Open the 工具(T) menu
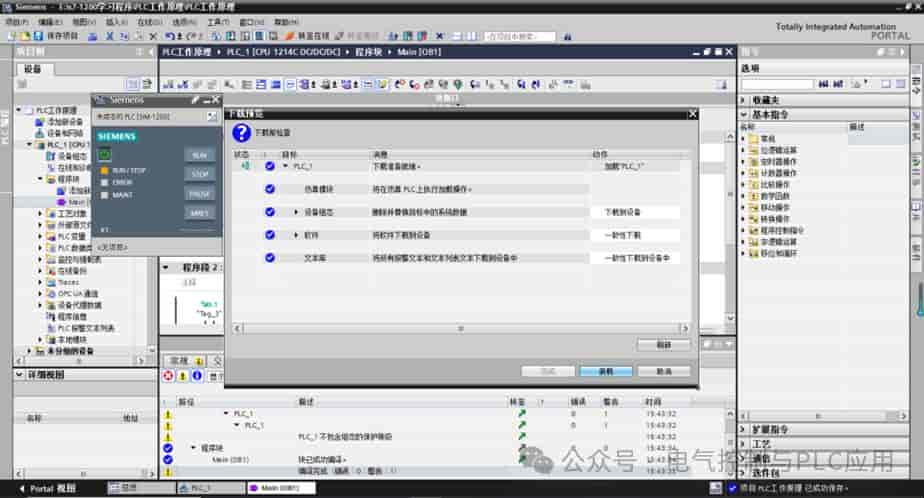Image resolution: width=924 pixels, height=498 pixels. (x=218, y=22)
